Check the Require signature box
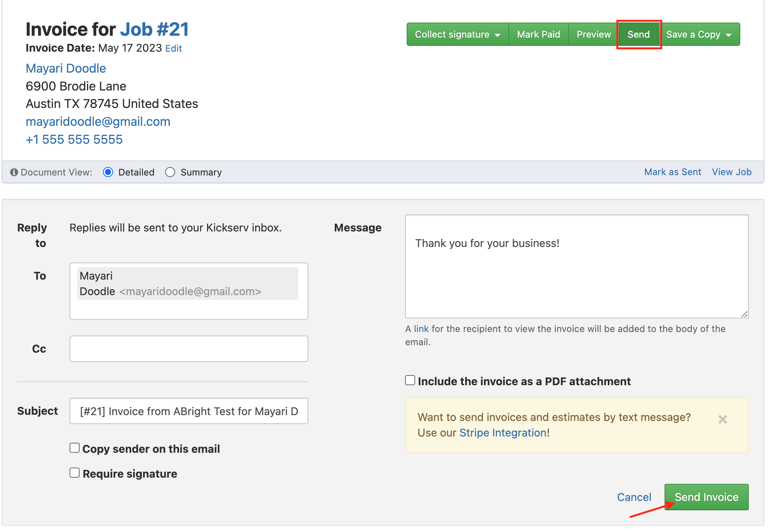 pos(75,473)
